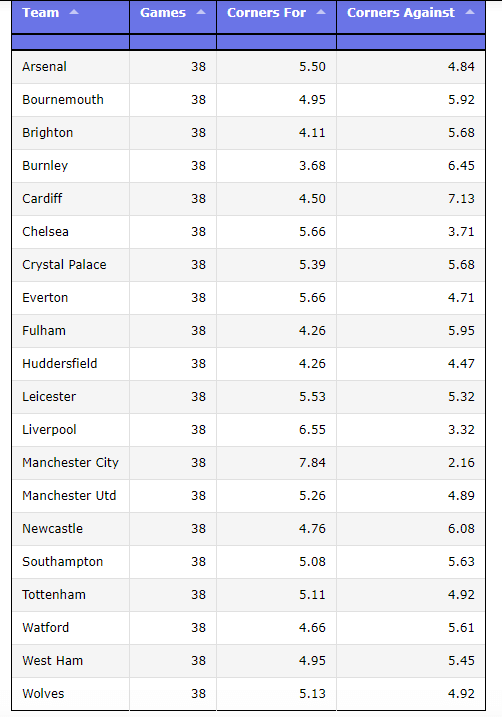Click the sort arrow beside Corners For
Viewport: 502px width, 717px height.
[321, 12]
